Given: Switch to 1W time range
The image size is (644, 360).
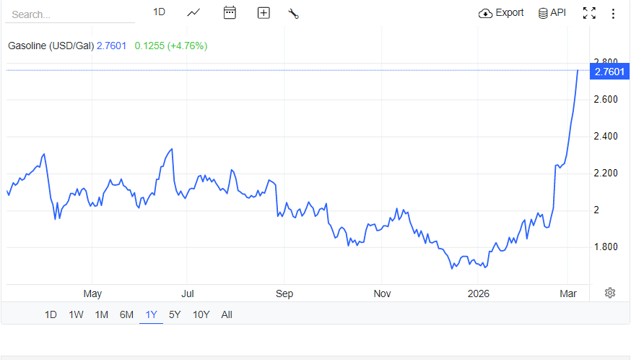Looking at the screenshot, I should tap(76, 314).
